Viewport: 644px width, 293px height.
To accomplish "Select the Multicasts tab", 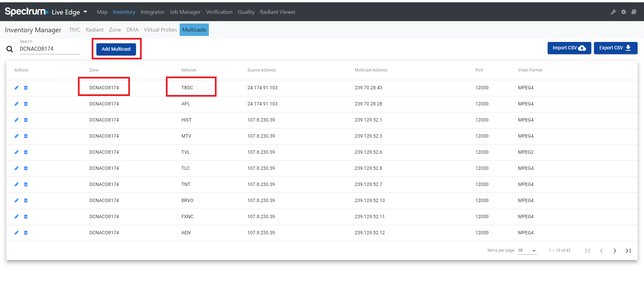I will click(x=194, y=30).
